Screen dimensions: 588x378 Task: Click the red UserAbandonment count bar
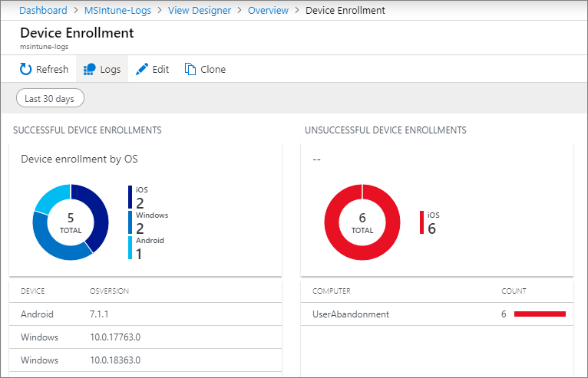pos(540,314)
